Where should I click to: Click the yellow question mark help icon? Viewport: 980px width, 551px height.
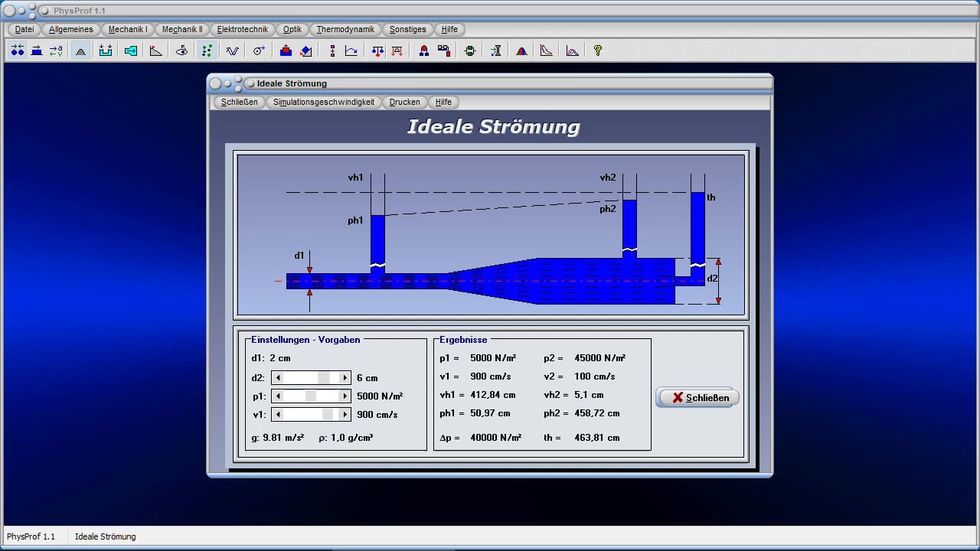coord(598,51)
